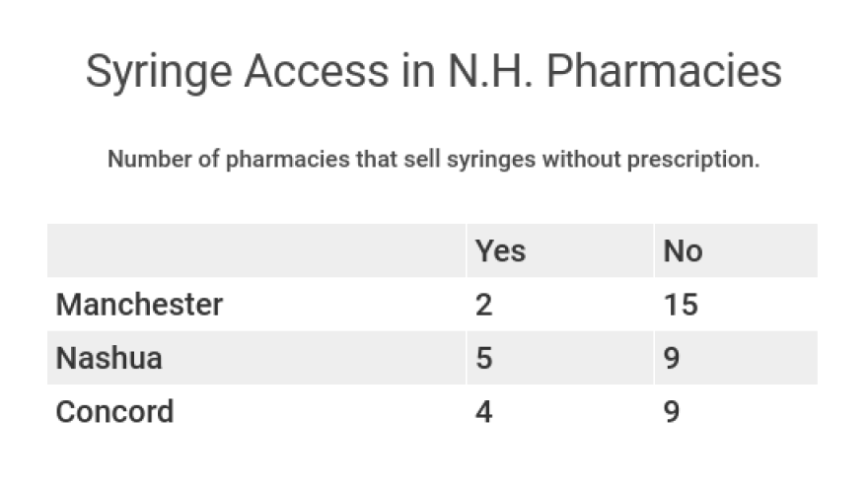
Task: Click the empty top-left header cell
Action: [x=256, y=250]
